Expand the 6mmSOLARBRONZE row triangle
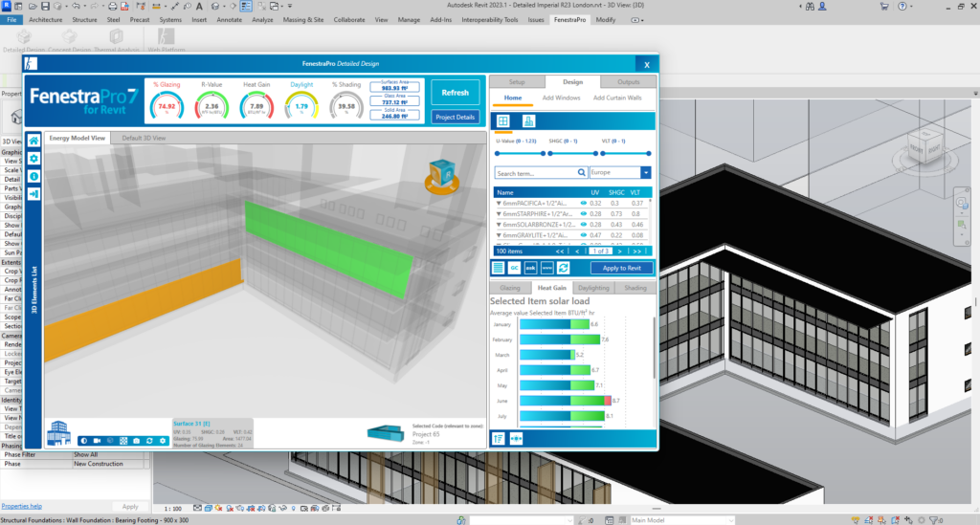Image resolution: width=980 pixels, height=525 pixels. (x=499, y=224)
